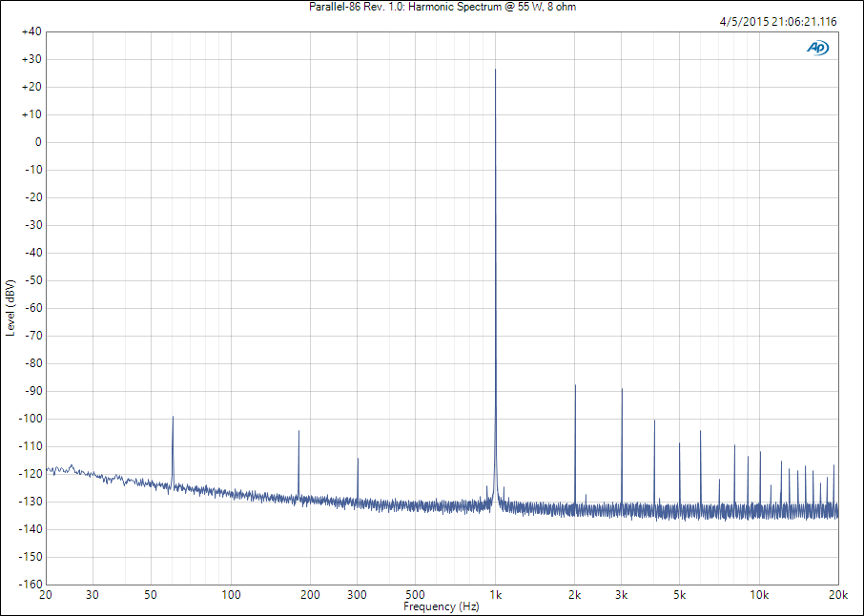Click the '2k' frequency tick label

point(575,595)
